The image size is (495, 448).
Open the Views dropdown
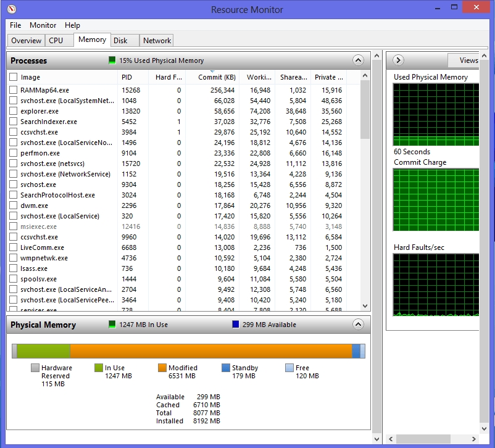(464, 60)
